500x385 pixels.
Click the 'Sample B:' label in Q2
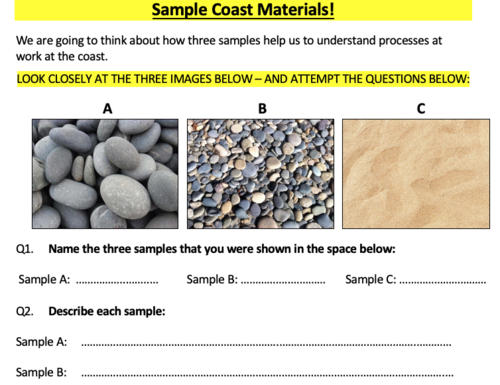click(x=41, y=372)
